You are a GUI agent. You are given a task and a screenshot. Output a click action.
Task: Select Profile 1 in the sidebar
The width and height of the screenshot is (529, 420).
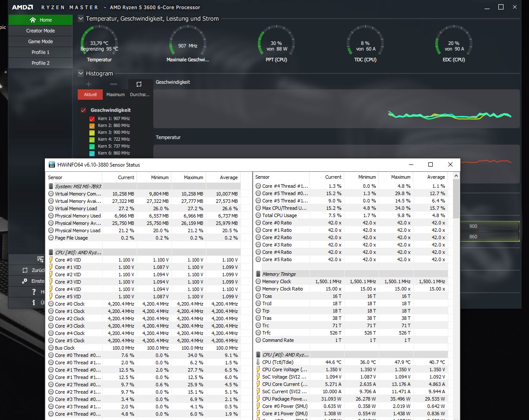point(41,52)
